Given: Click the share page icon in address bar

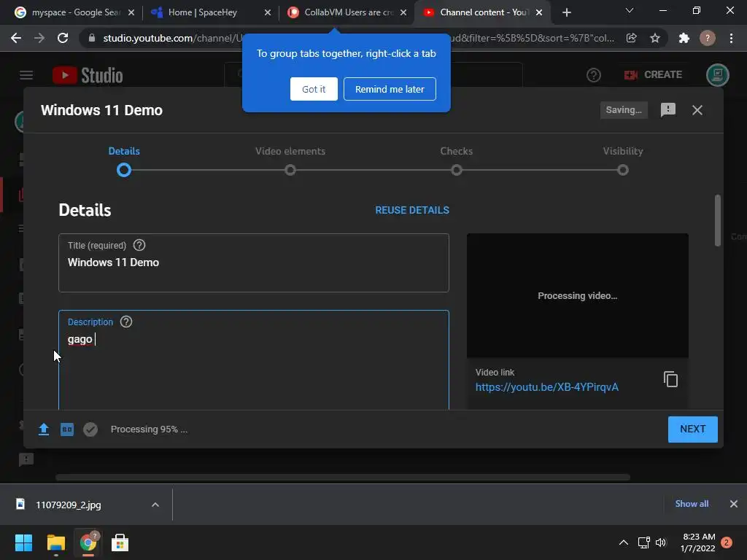Looking at the screenshot, I should 632,38.
